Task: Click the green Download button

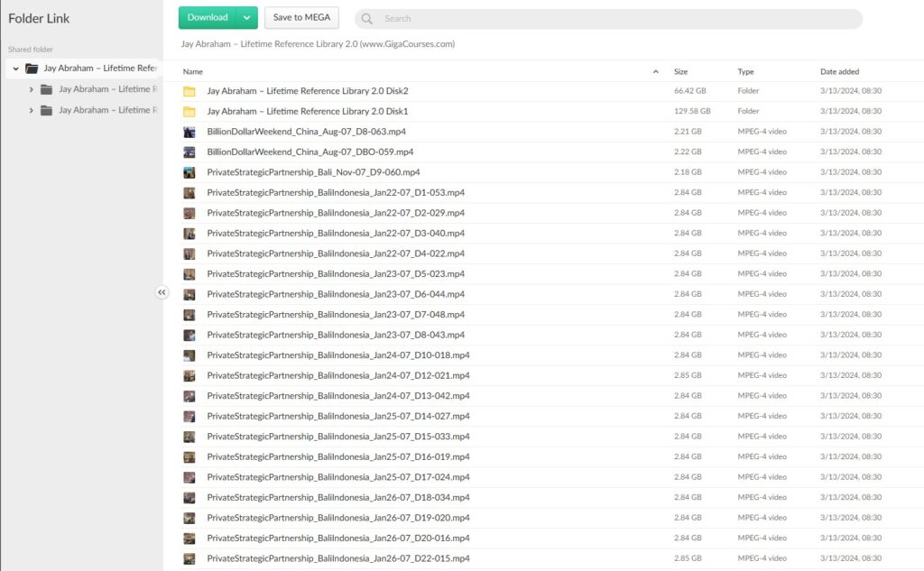Action: point(208,17)
